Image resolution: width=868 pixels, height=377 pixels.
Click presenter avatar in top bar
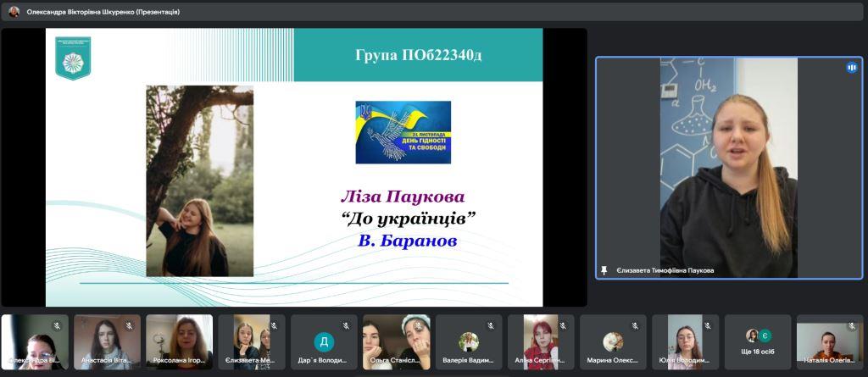pyautogui.click(x=14, y=12)
